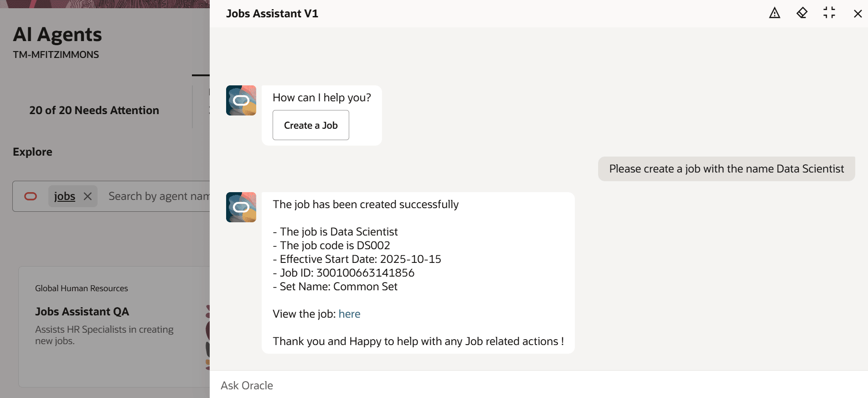
Task: Click 'The job is Data Scientist' line
Action: click(x=335, y=232)
